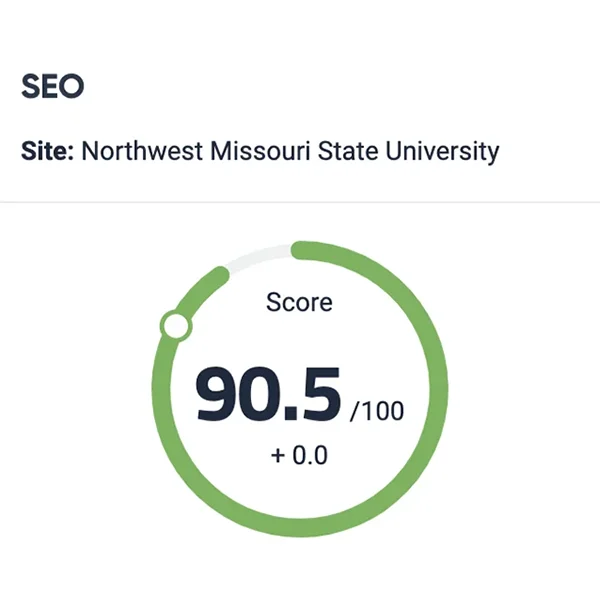Click the rounded top end of the green arc

coord(300,250)
